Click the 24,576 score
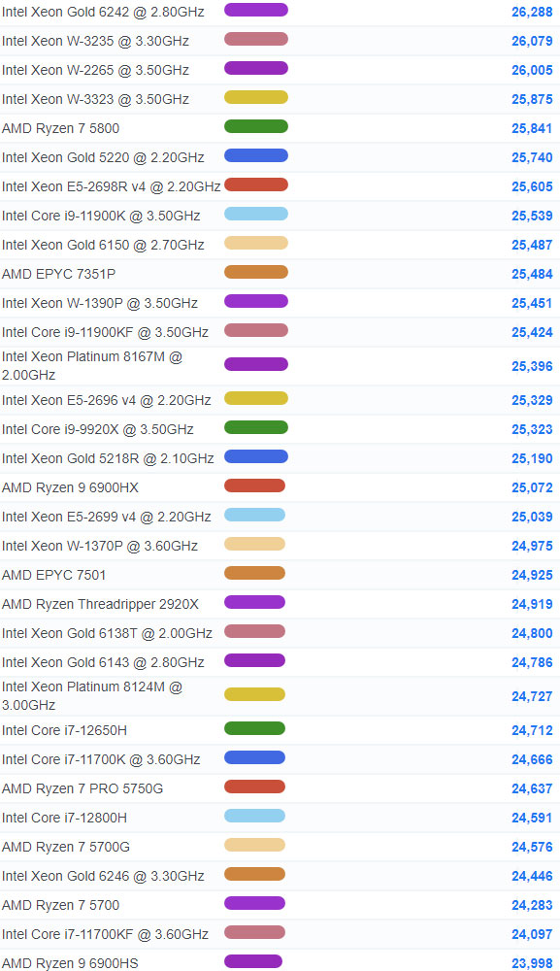 [532, 847]
